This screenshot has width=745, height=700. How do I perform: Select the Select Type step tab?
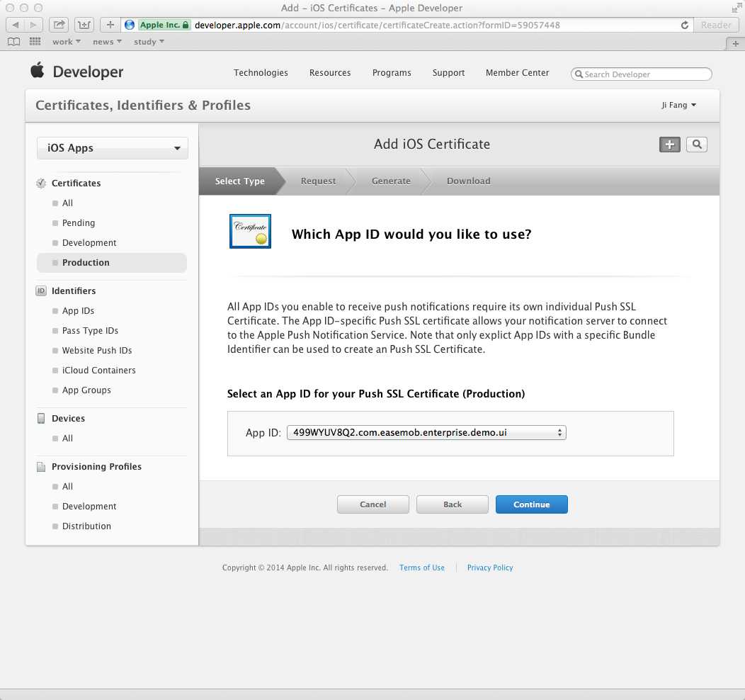point(239,181)
